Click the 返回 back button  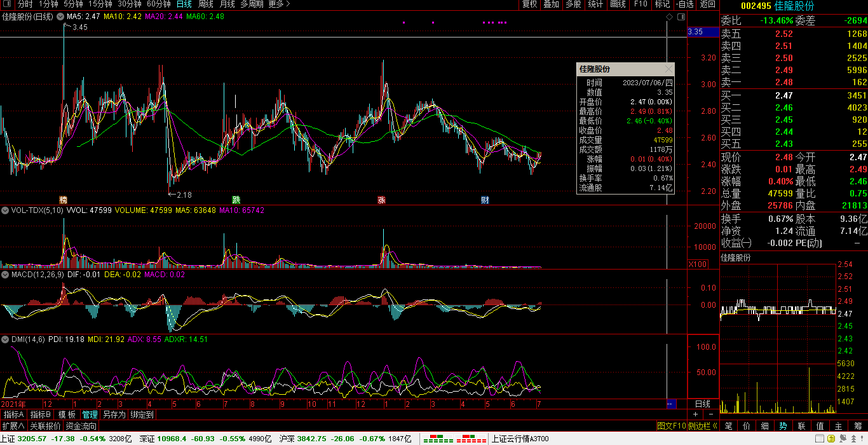[x=707, y=4]
